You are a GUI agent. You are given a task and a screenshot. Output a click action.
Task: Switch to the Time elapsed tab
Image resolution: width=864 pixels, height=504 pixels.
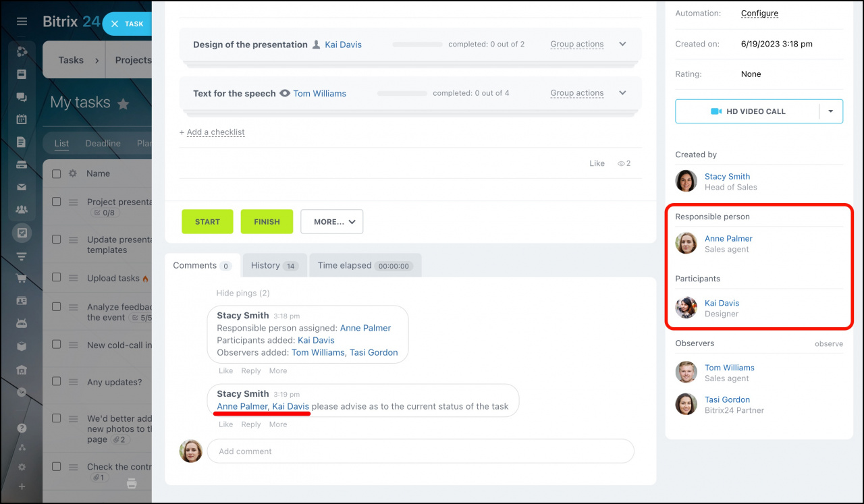364,265
